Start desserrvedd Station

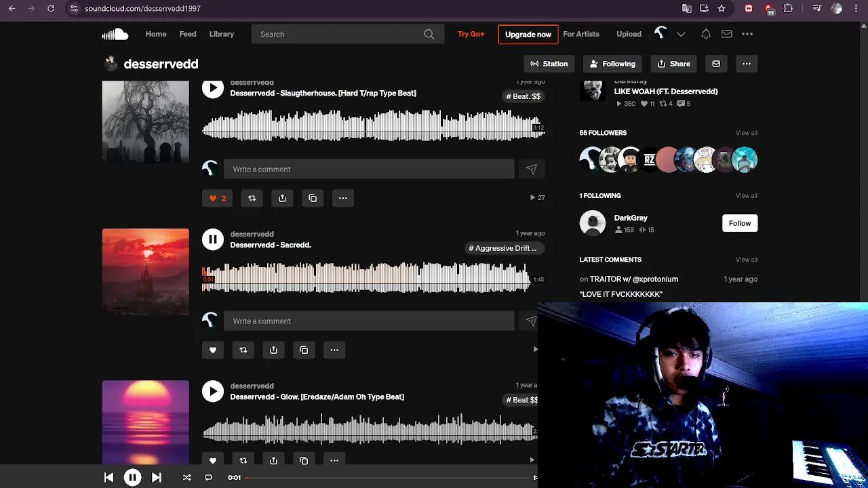coord(549,64)
